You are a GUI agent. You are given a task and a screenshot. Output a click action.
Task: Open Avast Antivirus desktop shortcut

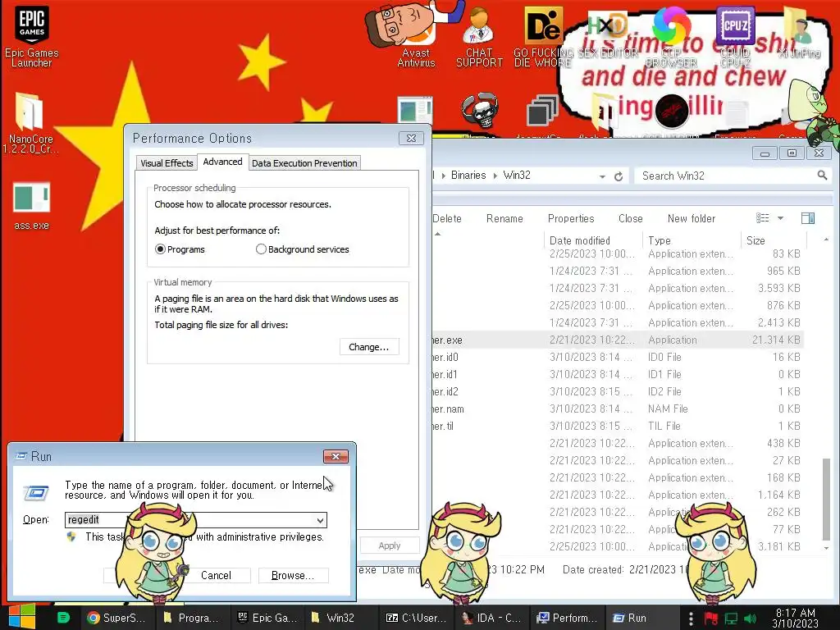[x=416, y=36]
